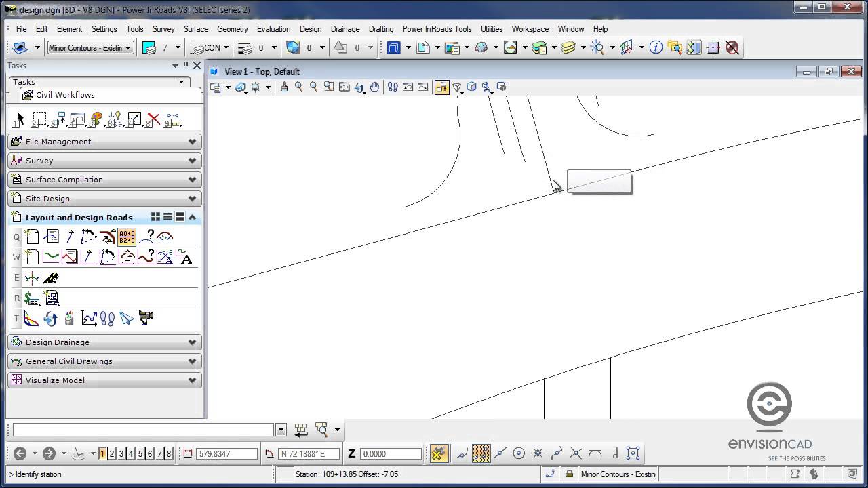
Task: Open the Power InRoads Tools menu
Action: (437, 29)
